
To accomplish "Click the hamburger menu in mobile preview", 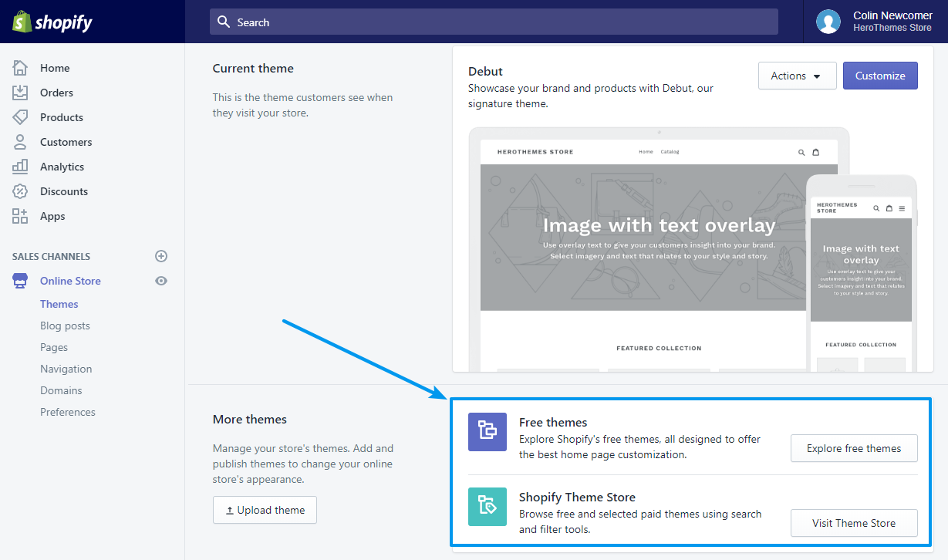I will 902,208.
